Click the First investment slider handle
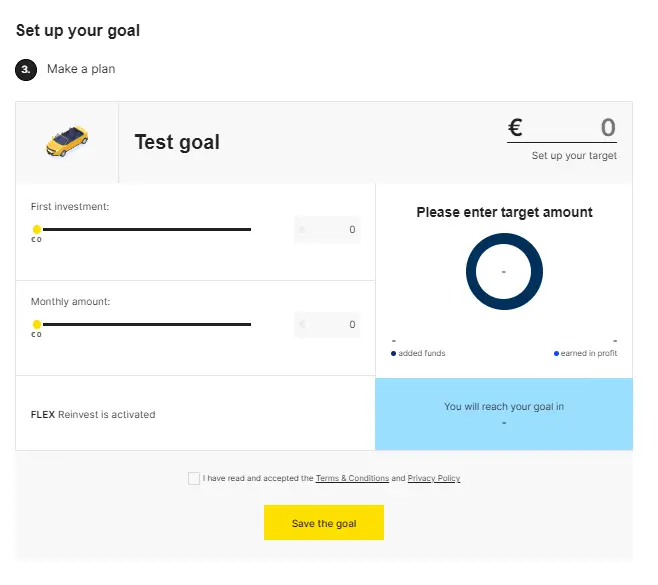The image size is (658, 585). (37, 229)
